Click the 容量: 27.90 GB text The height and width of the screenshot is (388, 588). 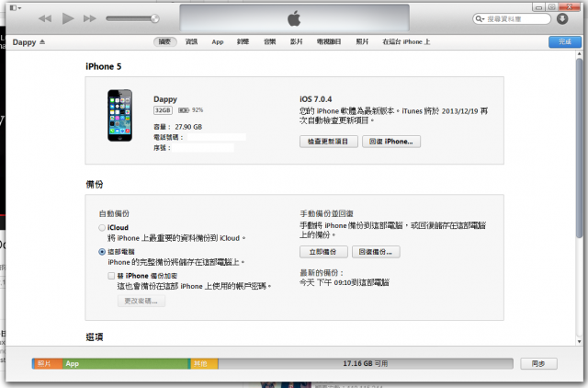point(177,127)
